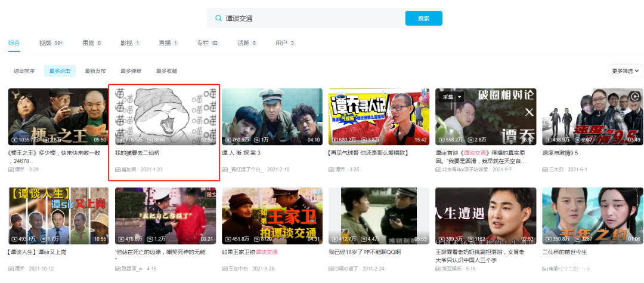Sort results by 最多收藏
Image resolution: width=644 pixels, height=283 pixels.
point(167,71)
